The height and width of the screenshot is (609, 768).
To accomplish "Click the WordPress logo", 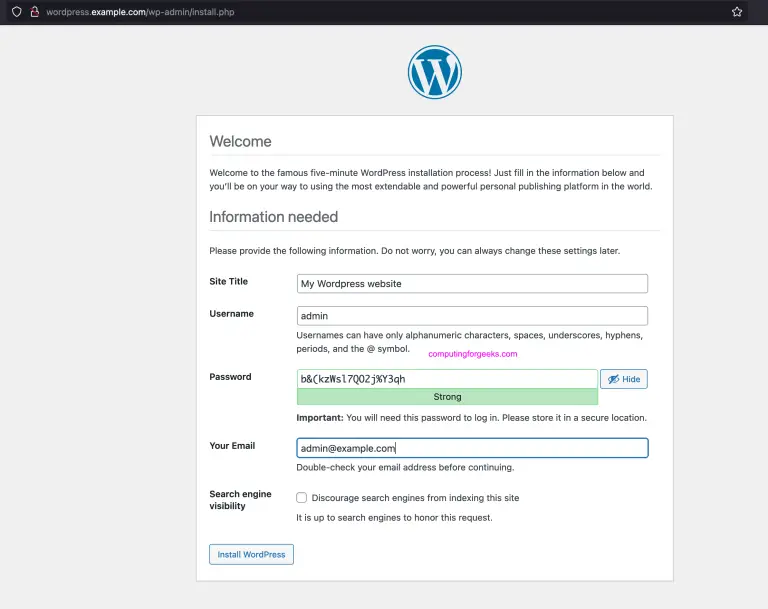I will (x=434, y=72).
